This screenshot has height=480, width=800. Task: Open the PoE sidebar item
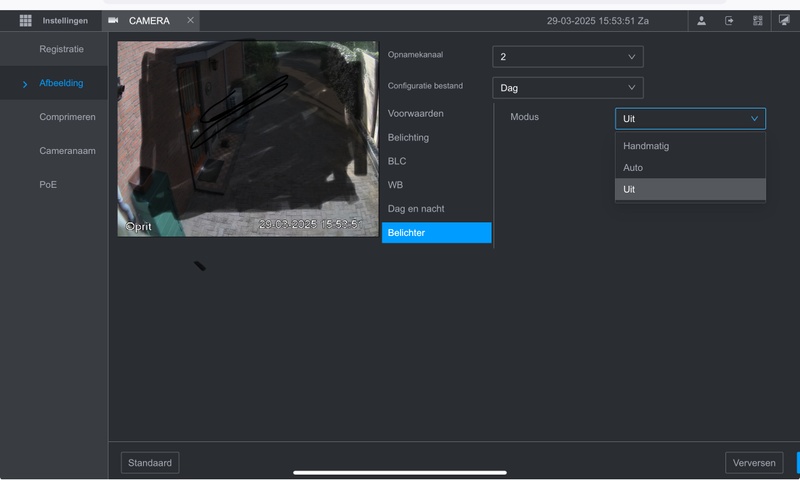click(48, 185)
